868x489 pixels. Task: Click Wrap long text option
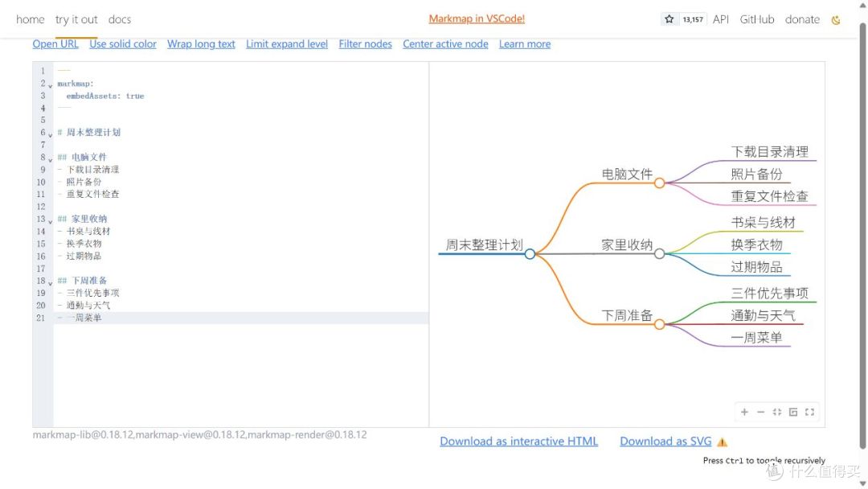click(201, 43)
